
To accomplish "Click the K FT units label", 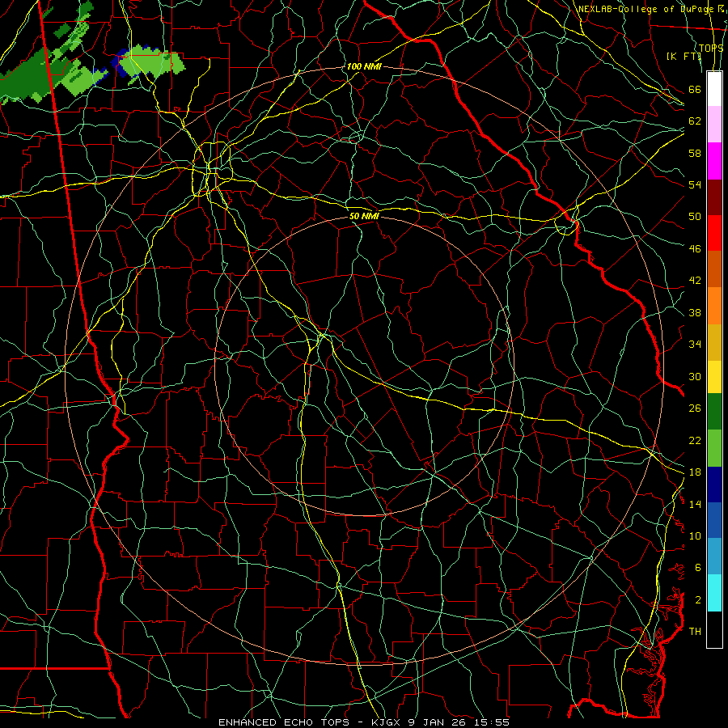I will (x=684, y=56).
